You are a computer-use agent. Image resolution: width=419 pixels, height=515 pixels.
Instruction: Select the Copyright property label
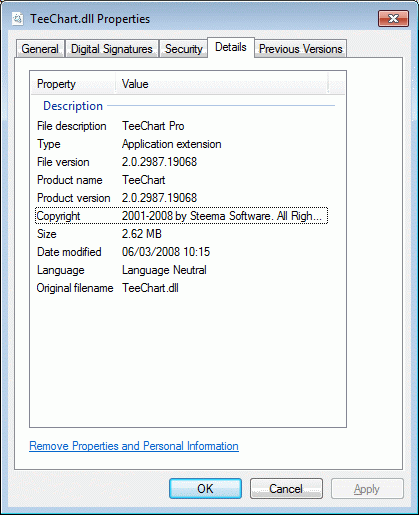(58, 216)
